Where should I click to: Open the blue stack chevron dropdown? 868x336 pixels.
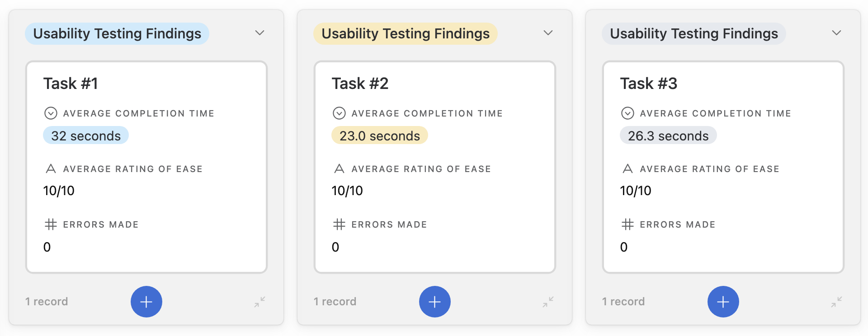[x=259, y=33]
